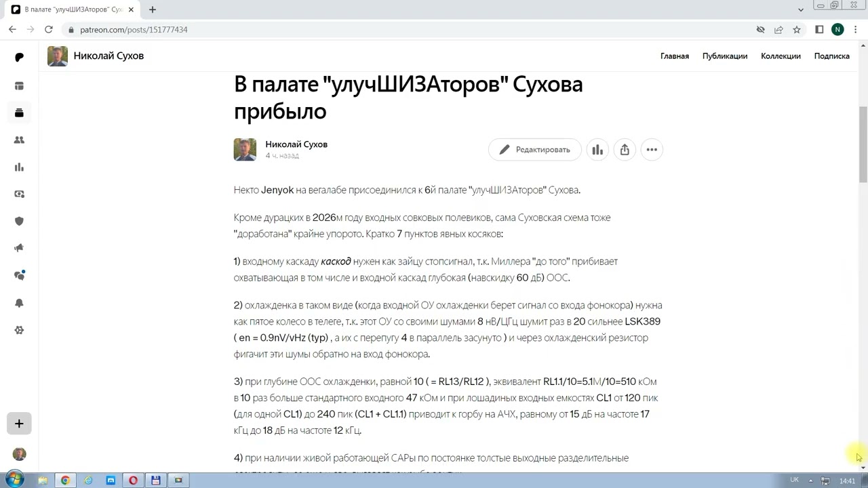Click the creator avatar in page header
Viewport: 868px width, 488px height.
58,56
